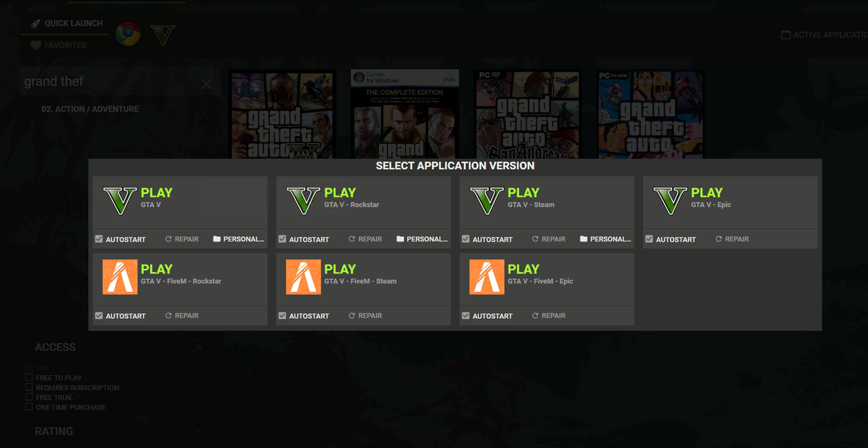Play GTA V - Epic version
Screen dimensions: 868x448
(x=707, y=193)
